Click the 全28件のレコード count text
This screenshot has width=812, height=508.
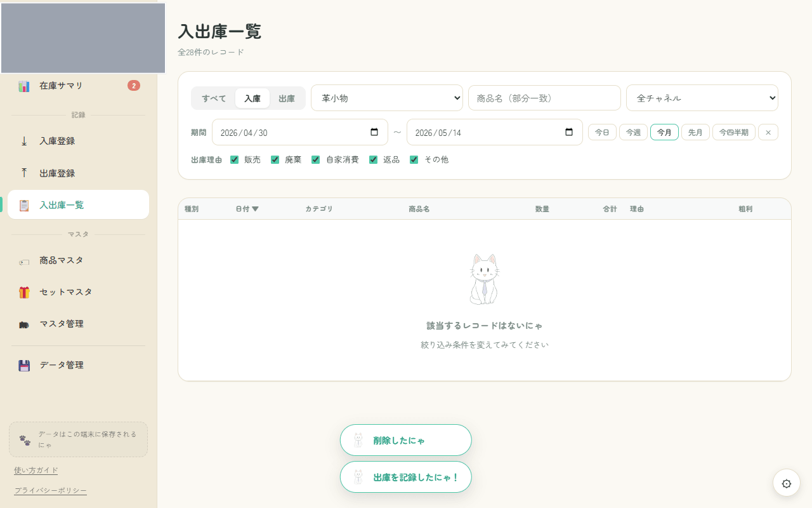(x=211, y=52)
